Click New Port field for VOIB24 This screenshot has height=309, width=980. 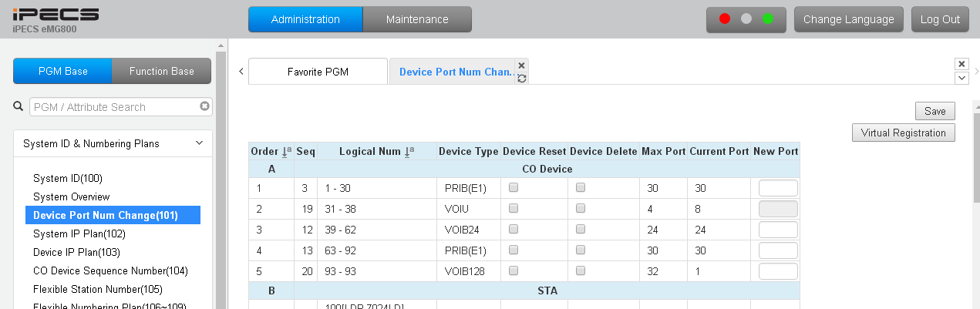[x=778, y=230]
